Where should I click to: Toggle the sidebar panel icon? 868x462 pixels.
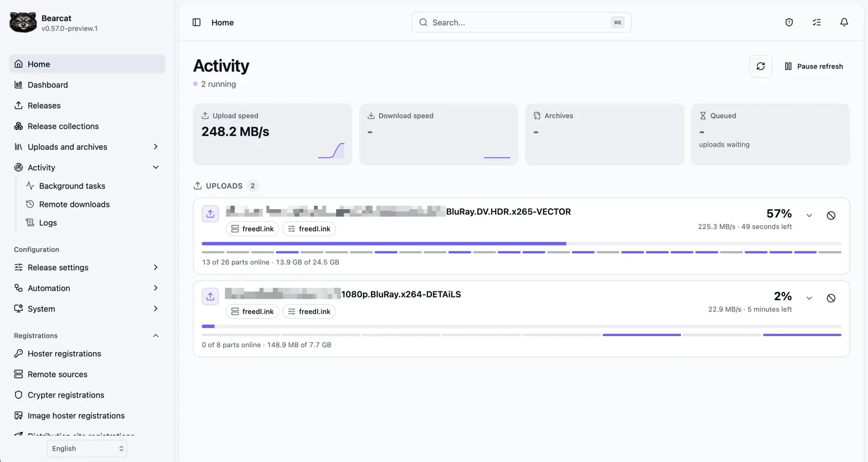pyautogui.click(x=196, y=22)
